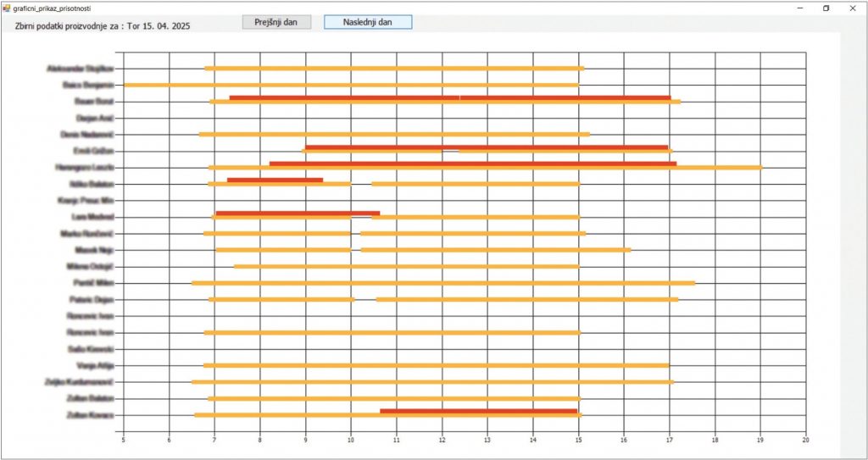Minimize the graficni_prikaz_prisotnosti window
This screenshot has height=460, width=868.
[x=800, y=8]
